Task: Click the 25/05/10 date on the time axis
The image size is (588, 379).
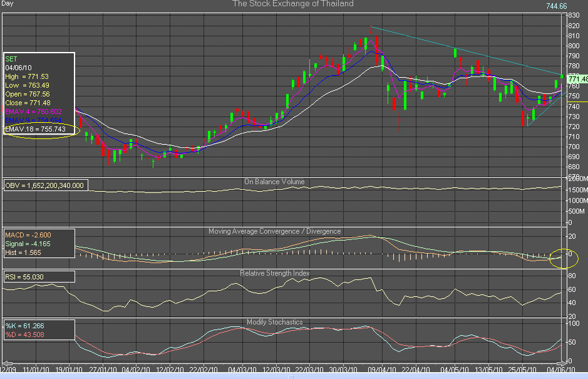Action: coord(522,370)
